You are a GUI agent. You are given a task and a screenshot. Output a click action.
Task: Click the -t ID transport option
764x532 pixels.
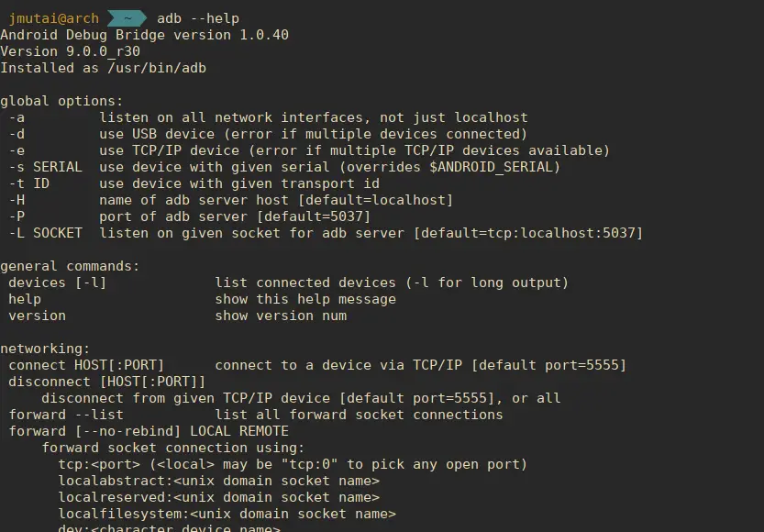coord(28,183)
